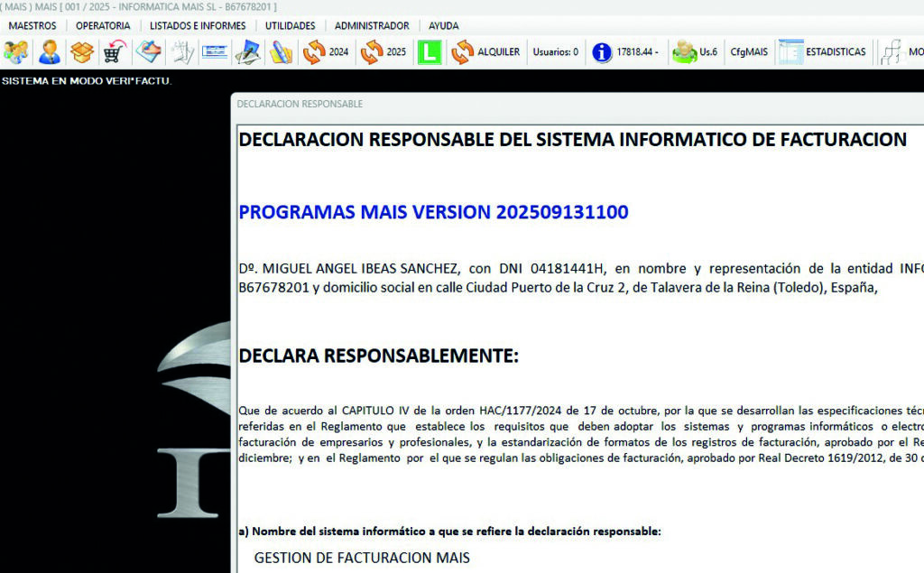The image size is (924, 573).
Task: Open ALQUILER from the toolbar
Action: click(x=486, y=52)
